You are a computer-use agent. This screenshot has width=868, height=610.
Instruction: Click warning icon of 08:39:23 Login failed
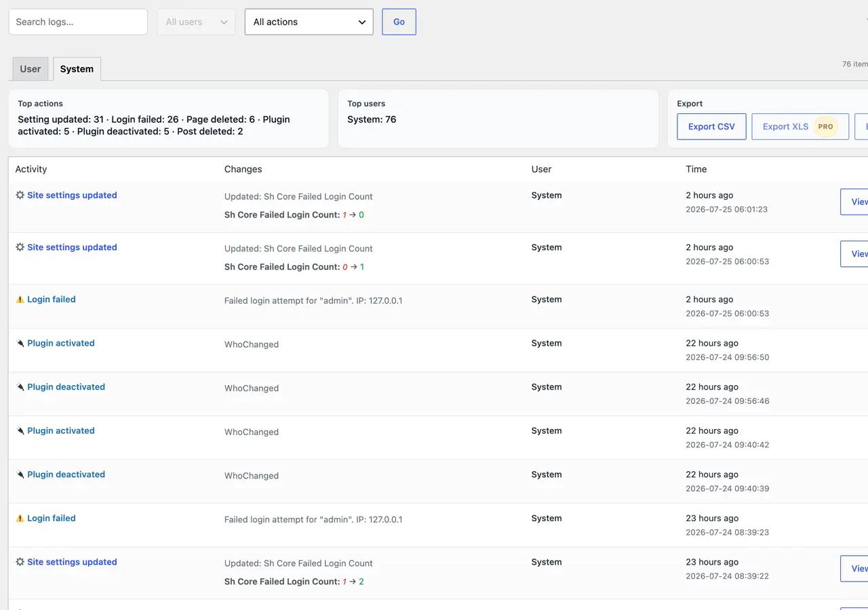20,518
